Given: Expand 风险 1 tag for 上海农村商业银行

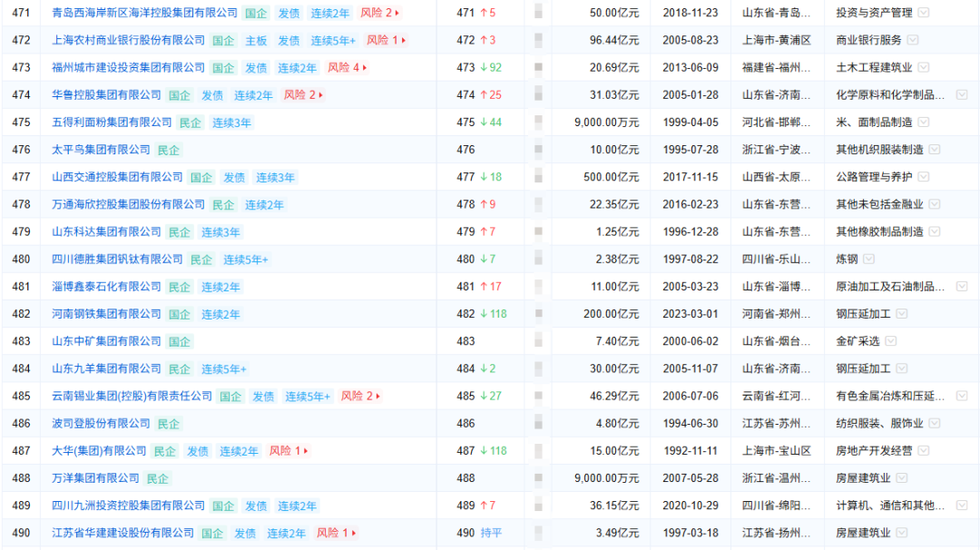Looking at the screenshot, I should [x=386, y=40].
